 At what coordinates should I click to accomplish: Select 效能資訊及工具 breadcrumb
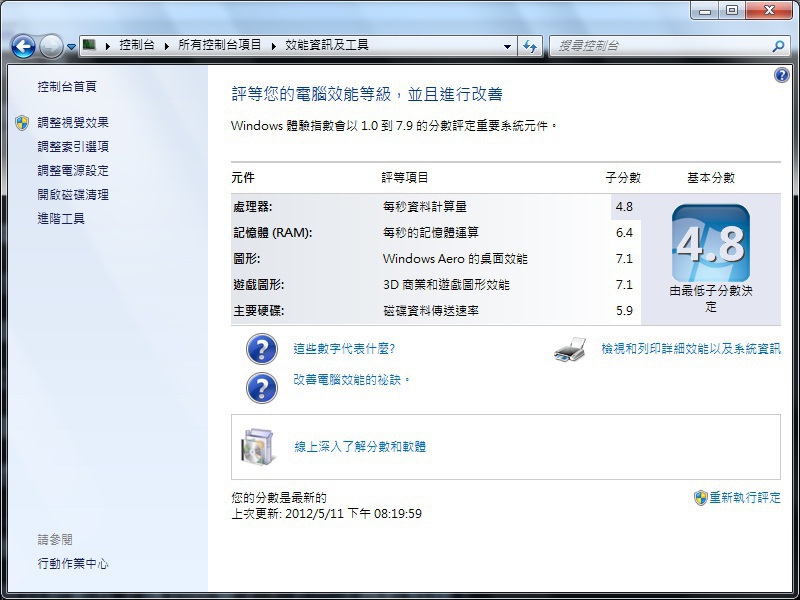(327, 45)
